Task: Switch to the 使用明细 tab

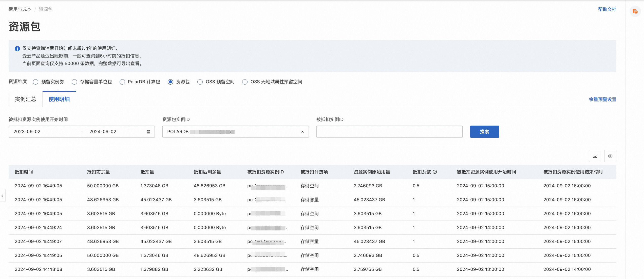Action: (x=59, y=99)
